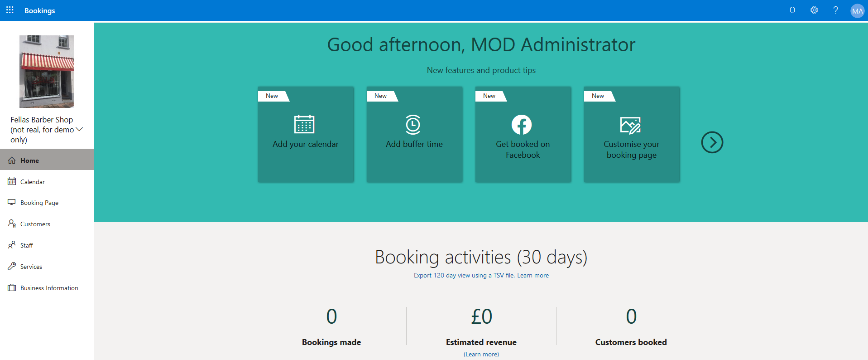This screenshot has width=868, height=360.
Task: Open the help question mark
Action: click(x=836, y=10)
